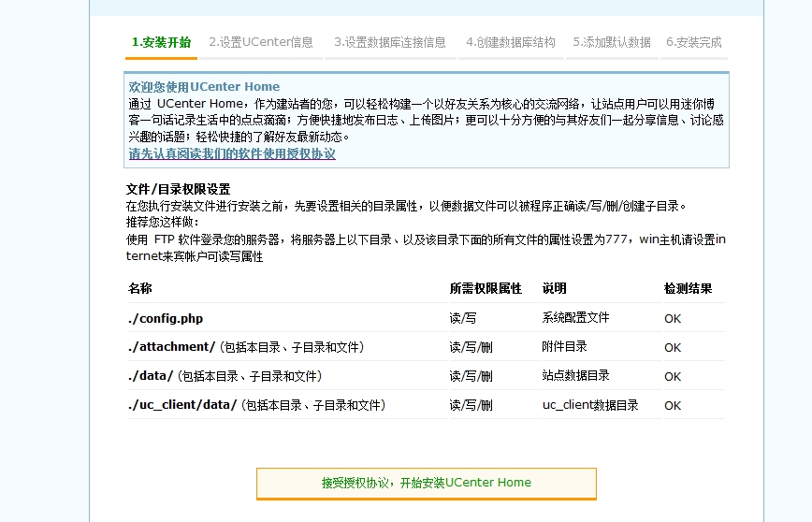Click the 读/写 permission for config.php
812x522 pixels.
click(x=463, y=318)
